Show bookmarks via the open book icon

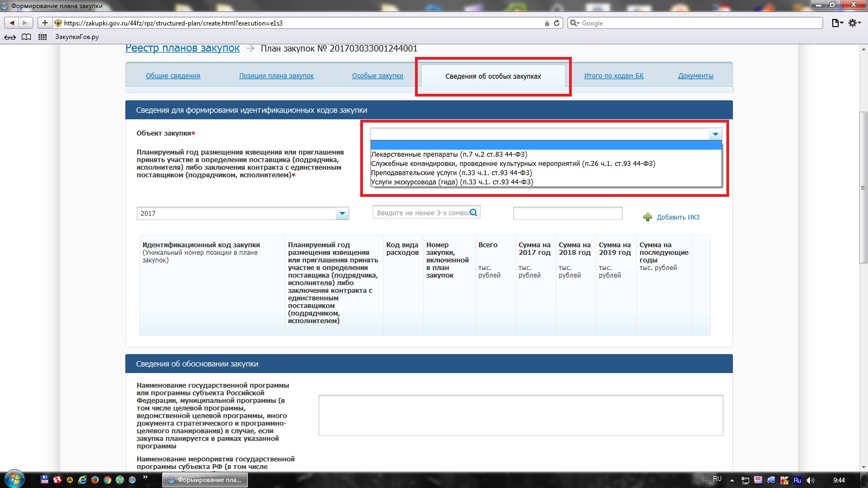[26, 37]
